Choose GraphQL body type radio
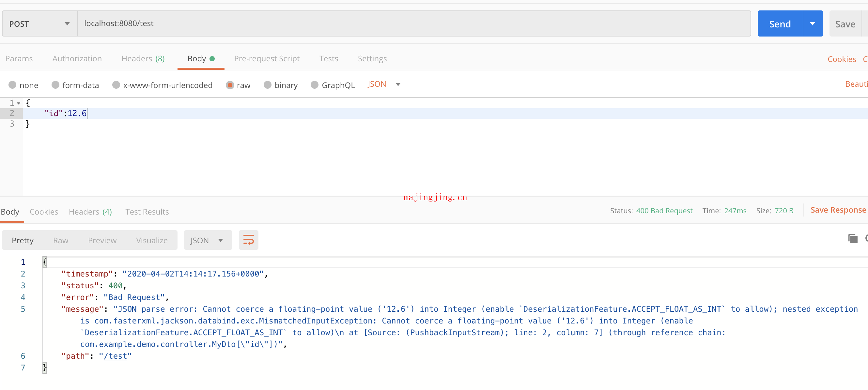Image resolution: width=868 pixels, height=390 pixels. point(314,85)
